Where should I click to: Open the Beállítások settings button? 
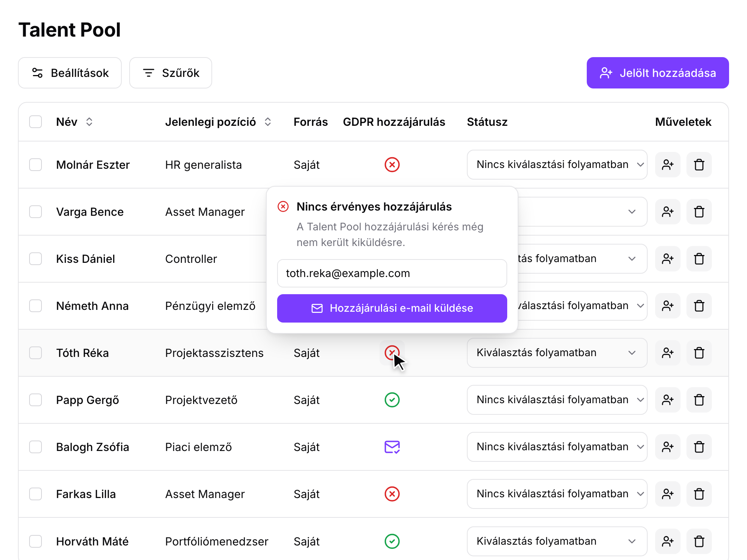click(x=70, y=73)
